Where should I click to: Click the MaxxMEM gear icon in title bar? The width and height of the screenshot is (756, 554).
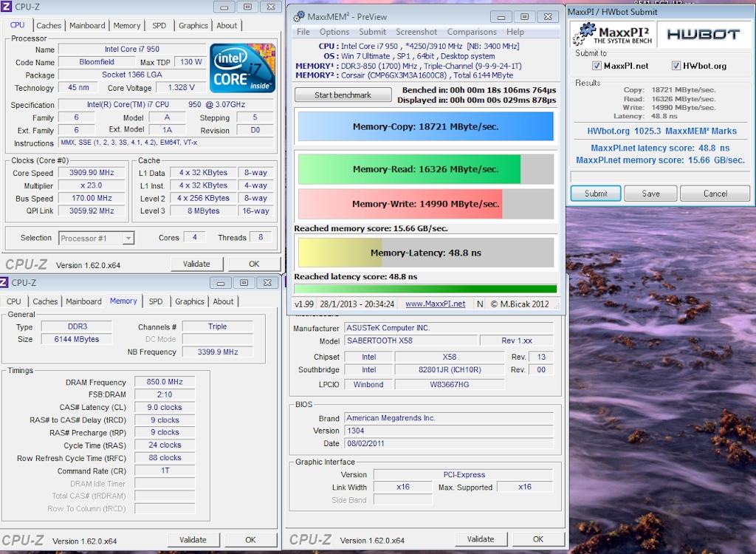(x=299, y=16)
